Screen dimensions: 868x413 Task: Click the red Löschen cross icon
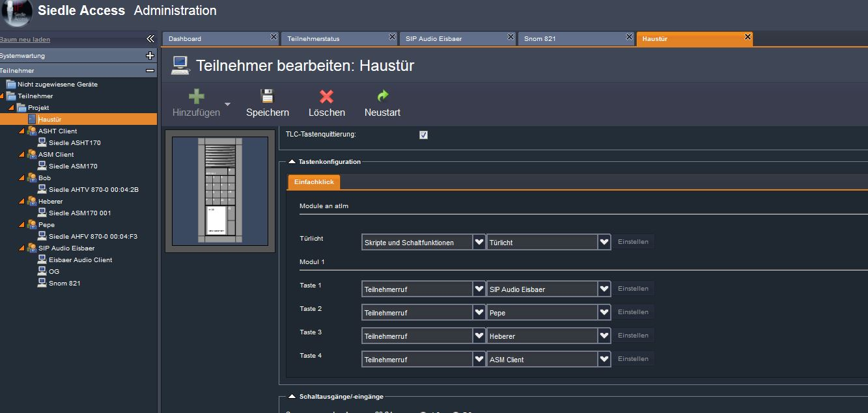(x=326, y=96)
